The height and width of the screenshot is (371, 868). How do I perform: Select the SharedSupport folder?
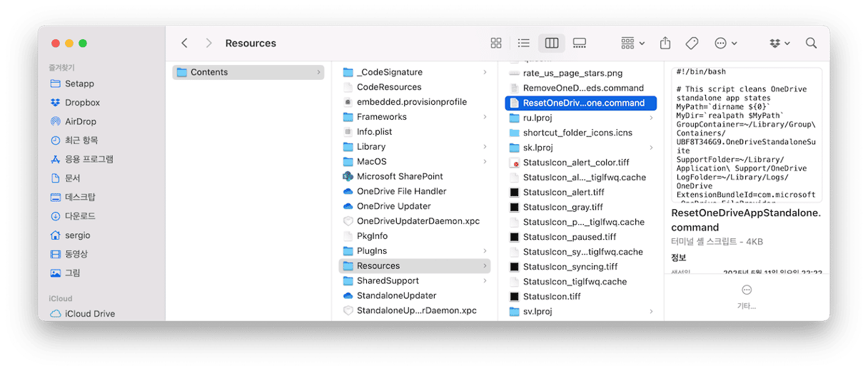(x=414, y=281)
